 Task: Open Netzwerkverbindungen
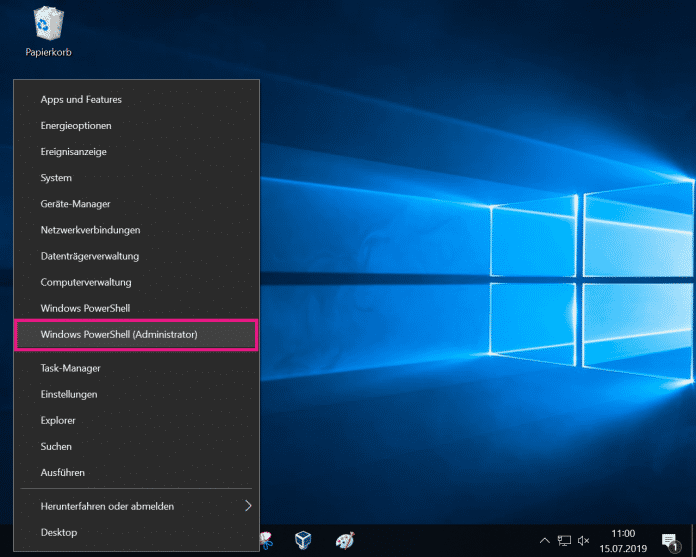pos(90,230)
